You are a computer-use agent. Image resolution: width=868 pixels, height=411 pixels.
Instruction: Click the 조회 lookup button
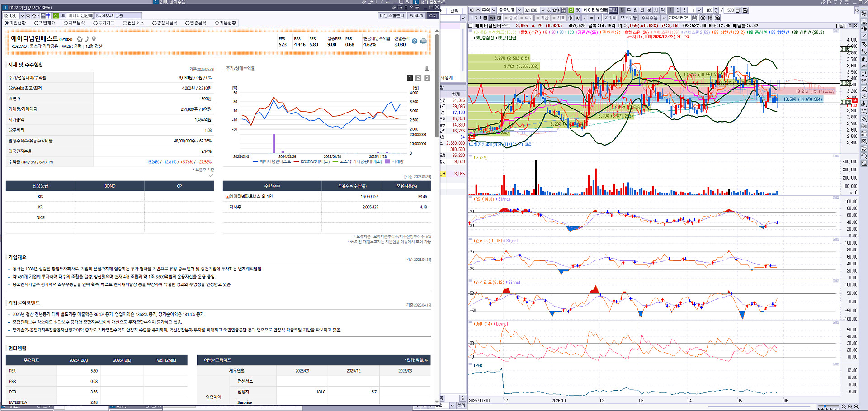coord(433,15)
